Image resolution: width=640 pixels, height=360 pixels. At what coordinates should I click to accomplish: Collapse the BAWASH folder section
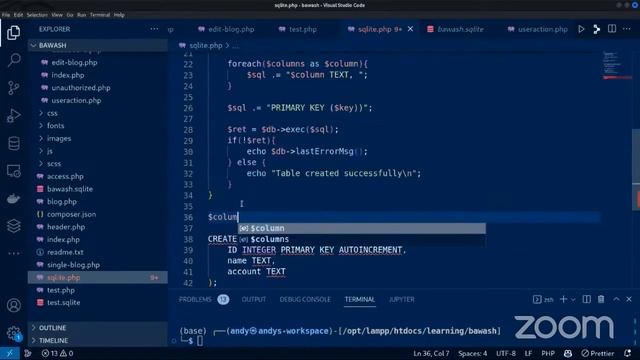pyautogui.click(x=98, y=45)
